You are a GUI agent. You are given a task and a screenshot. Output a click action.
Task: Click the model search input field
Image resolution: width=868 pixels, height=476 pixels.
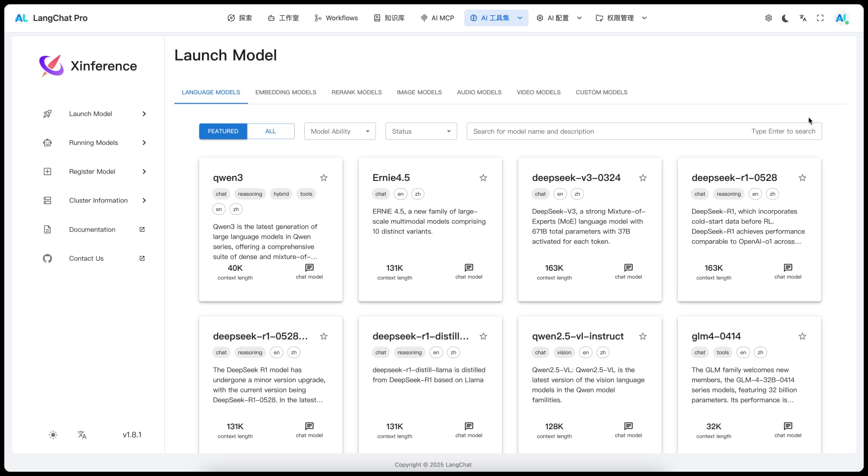coord(607,131)
